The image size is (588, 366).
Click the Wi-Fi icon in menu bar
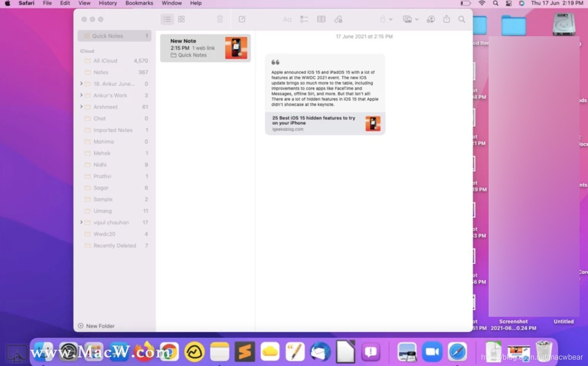pyautogui.click(x=482, y=3)
